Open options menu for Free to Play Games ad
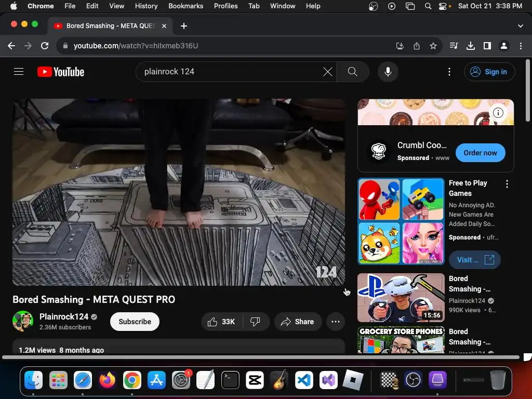Screen dimensions: 532x399 507,184
